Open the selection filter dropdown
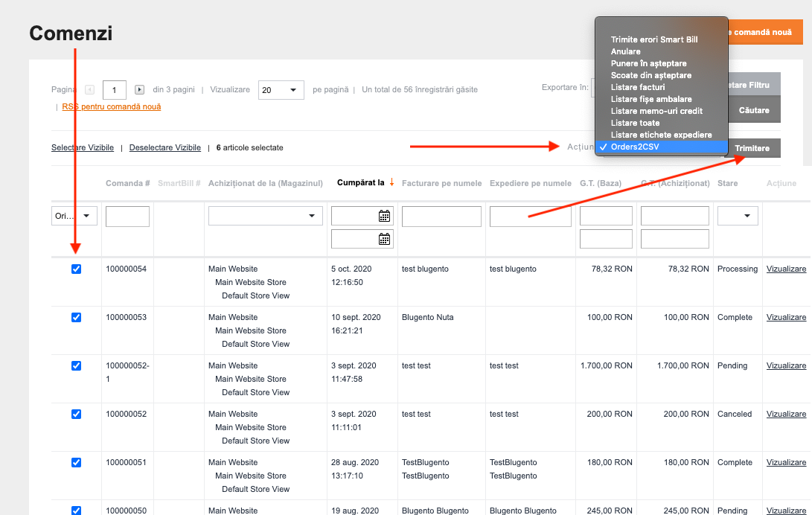The height and width of the screenshot is (515, 812). pos(74,216)
